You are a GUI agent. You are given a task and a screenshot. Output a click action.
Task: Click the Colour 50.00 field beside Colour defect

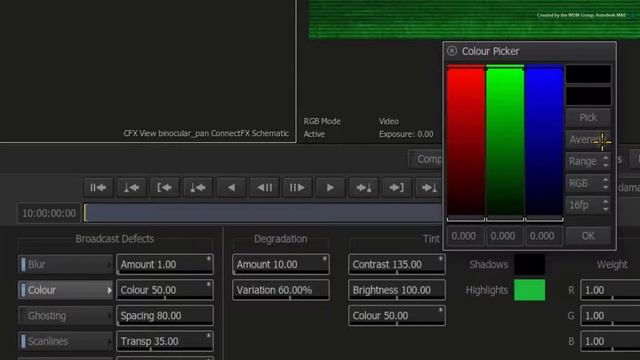[x=165, y=290]
